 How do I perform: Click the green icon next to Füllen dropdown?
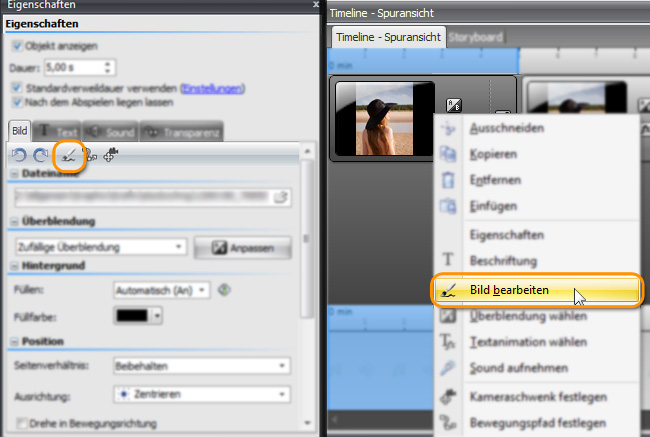tap(225, 289)
